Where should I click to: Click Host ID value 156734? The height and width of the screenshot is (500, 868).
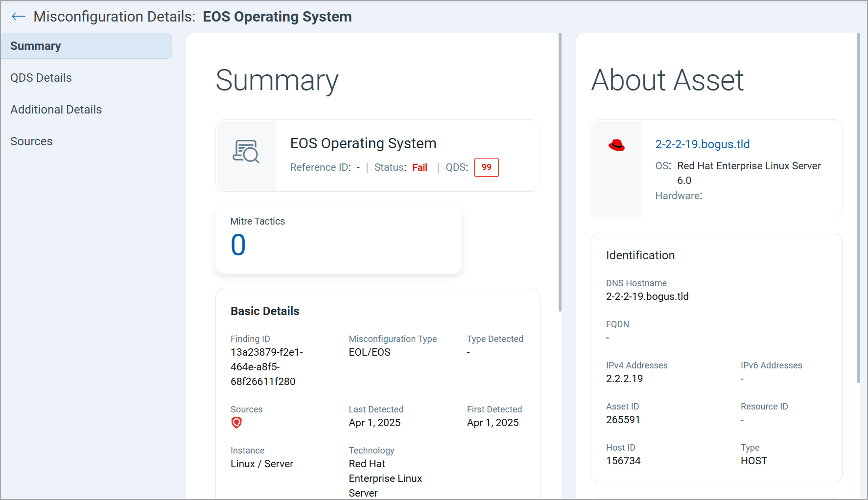click(x=623, y=461)
